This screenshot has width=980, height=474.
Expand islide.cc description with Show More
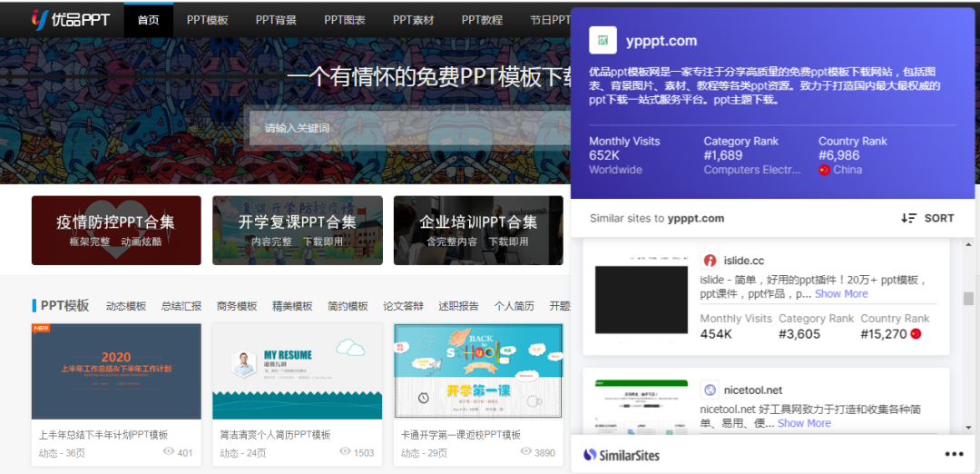pos(841,294)
